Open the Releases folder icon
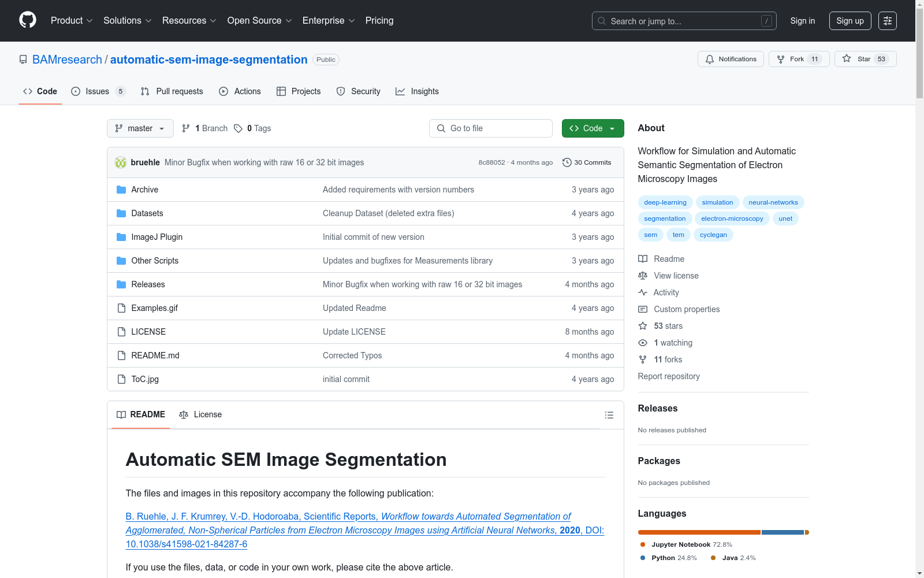This screenshot has height=578, width=924. [121, 284]
